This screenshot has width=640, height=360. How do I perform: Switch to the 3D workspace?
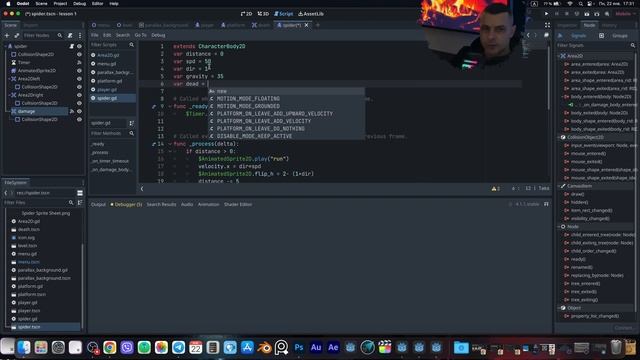[263, 14]
